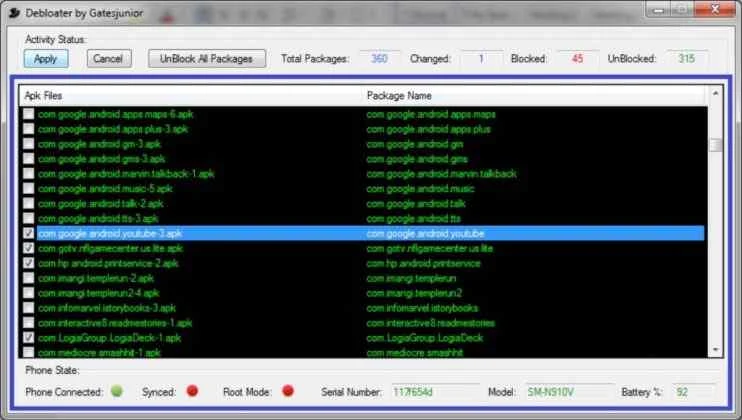
Task: Click UnBlock All Packages button
Action: 206,59
